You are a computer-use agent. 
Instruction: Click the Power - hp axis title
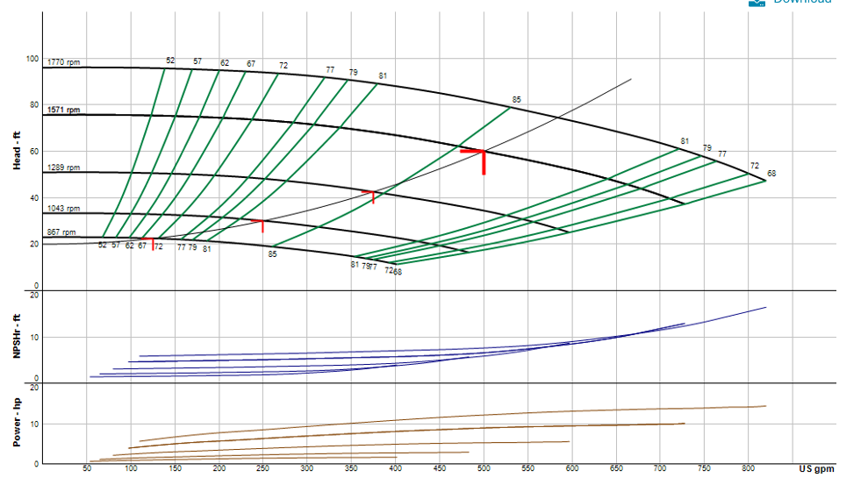pos(16,423)
